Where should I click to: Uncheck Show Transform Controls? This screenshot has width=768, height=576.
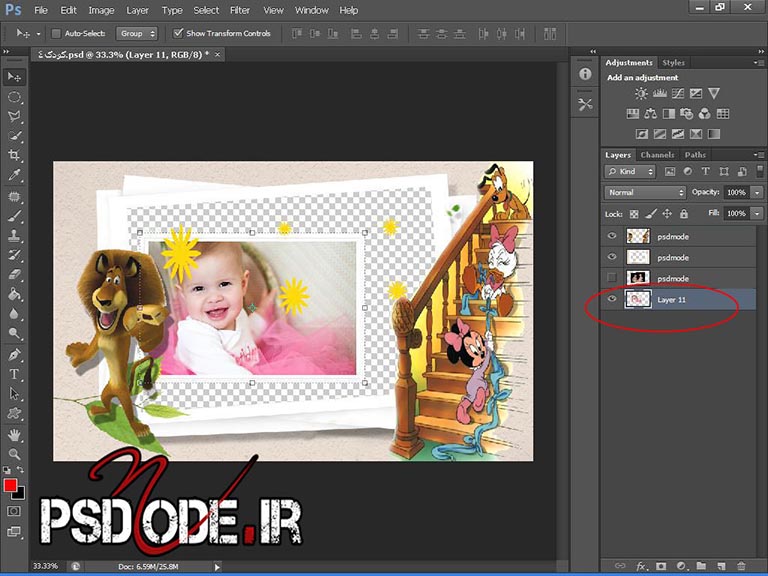178,33
